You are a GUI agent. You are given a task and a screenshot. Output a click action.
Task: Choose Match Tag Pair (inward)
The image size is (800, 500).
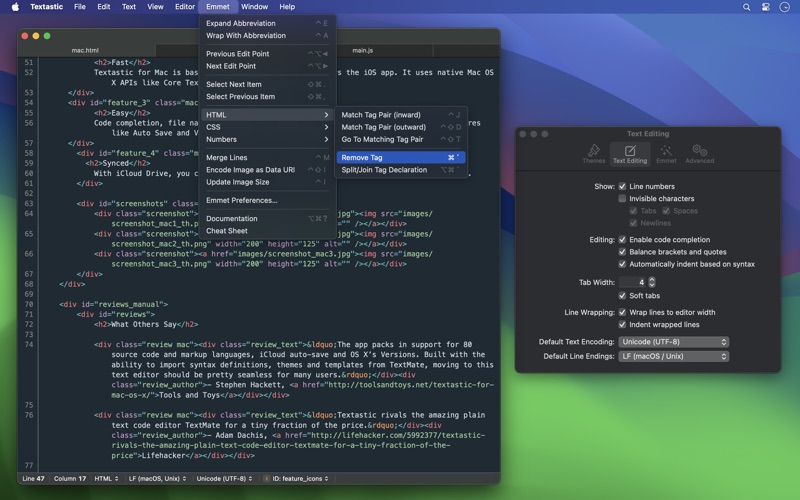(x=401, y=115)
